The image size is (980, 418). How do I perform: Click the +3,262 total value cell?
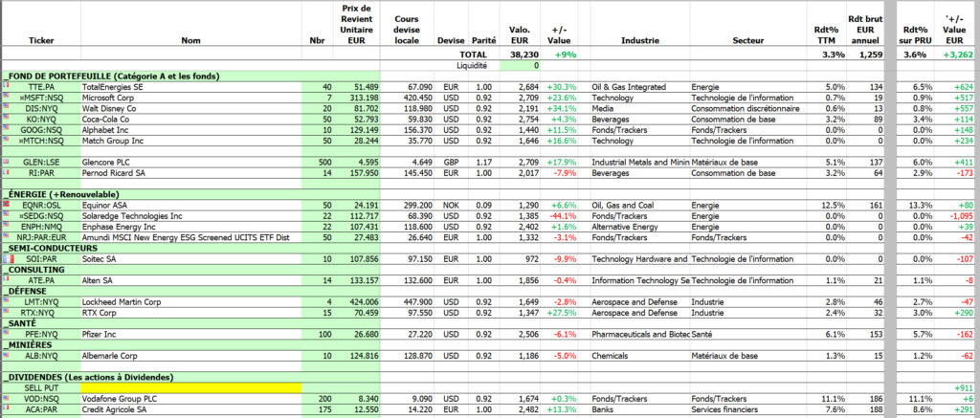point(957,55)
